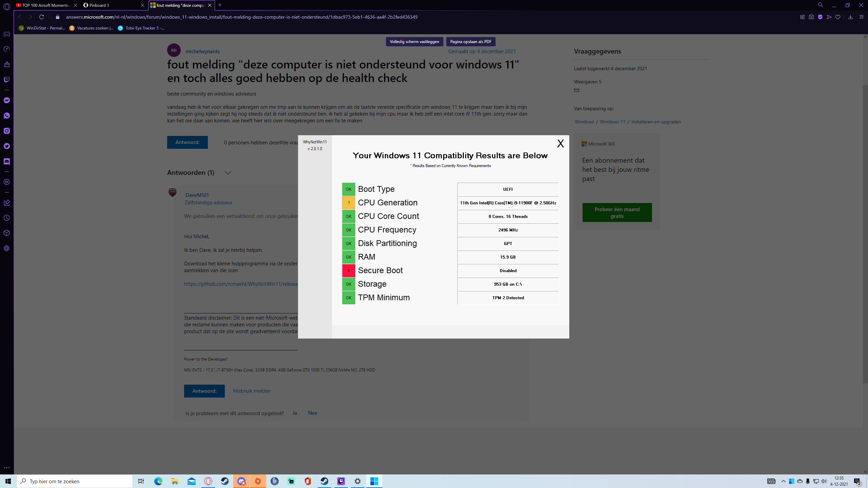The height and width of the screenshot is (488, 868).
Task: Open Installeren en upgraden category link
Action: click(656, 122)
